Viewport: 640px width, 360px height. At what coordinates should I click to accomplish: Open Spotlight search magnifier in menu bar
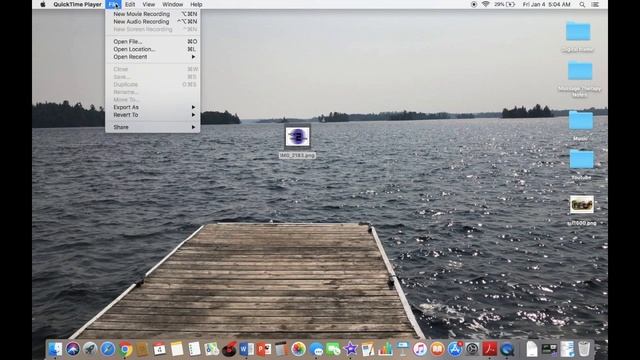point(582,4)
